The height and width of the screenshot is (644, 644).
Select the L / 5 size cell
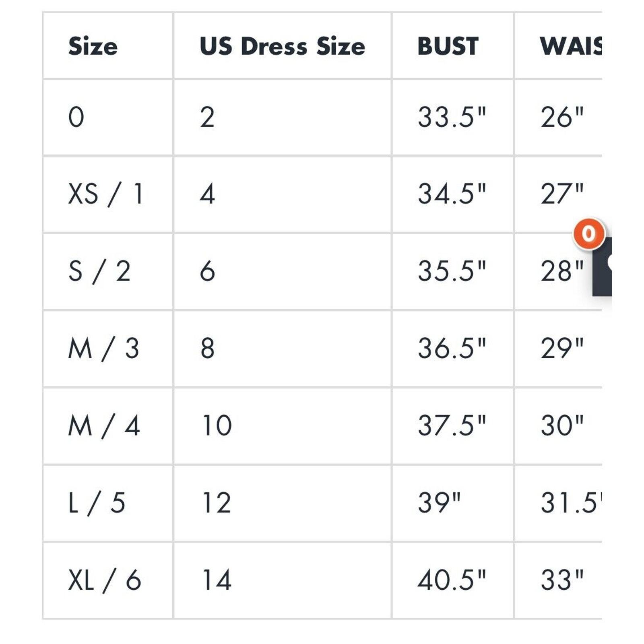click(x=108, y=503)
